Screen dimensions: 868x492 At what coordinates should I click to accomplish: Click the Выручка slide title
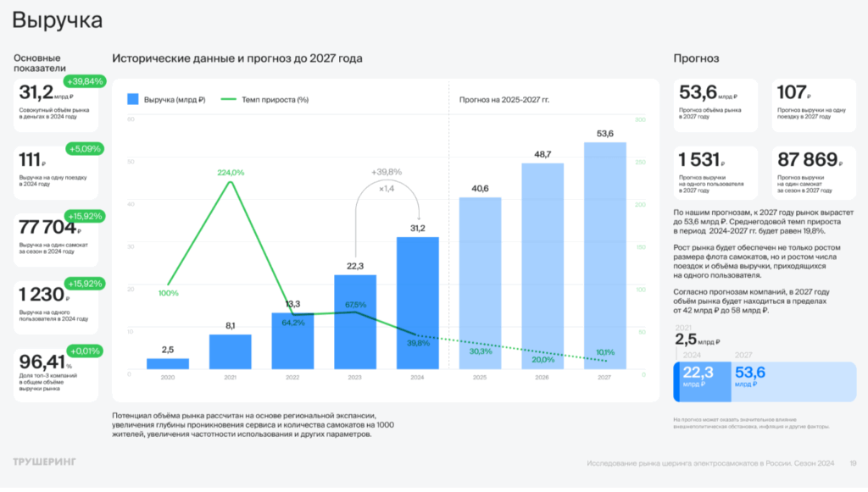click(58, 19)
